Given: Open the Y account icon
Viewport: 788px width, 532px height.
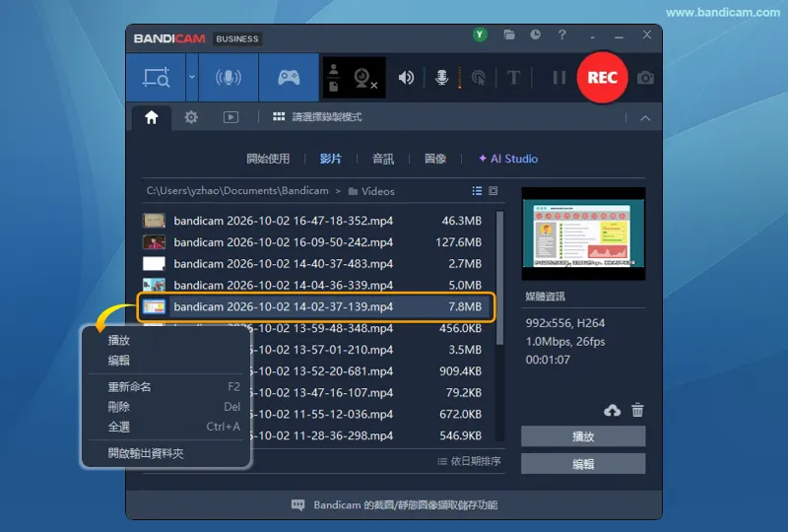Looking at the screenshot, I should [480, 34].
